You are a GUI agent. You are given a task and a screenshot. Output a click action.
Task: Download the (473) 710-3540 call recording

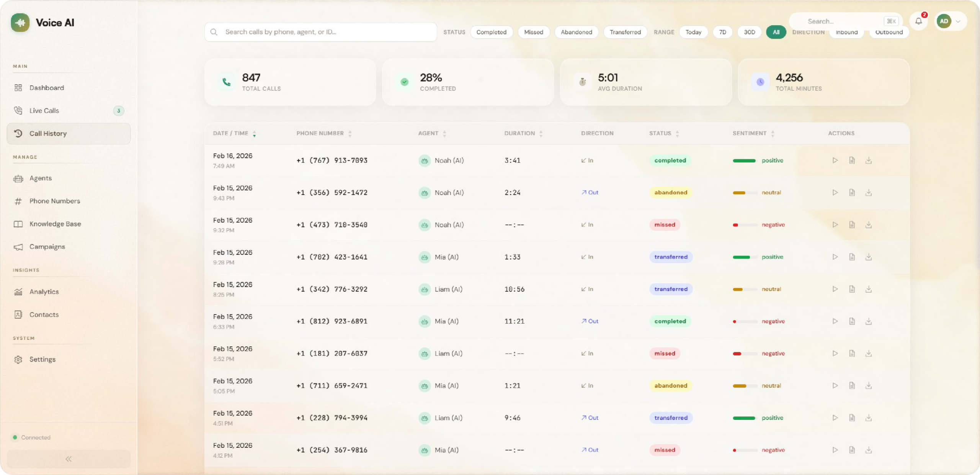868,224
